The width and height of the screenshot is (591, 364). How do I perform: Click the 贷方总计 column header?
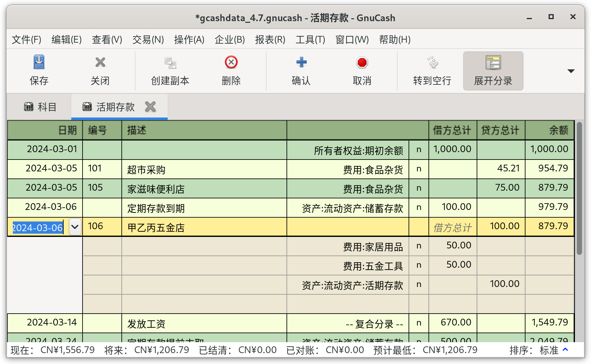(x=501, y=130)
